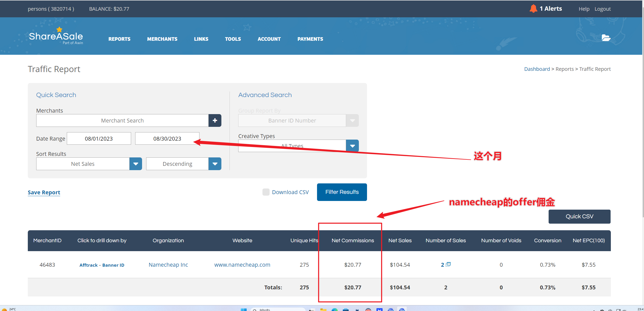Screen dimensions: 644x311
Task: Click the Filter Results button
Action: [x=342, y=192]
